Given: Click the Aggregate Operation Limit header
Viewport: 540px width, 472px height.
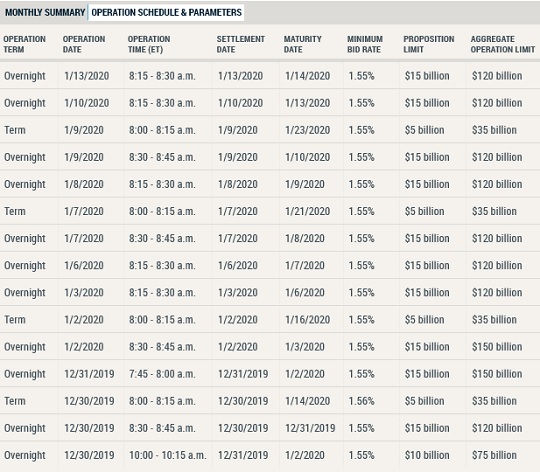Looking at the screenshot, I should coord(503,44).
